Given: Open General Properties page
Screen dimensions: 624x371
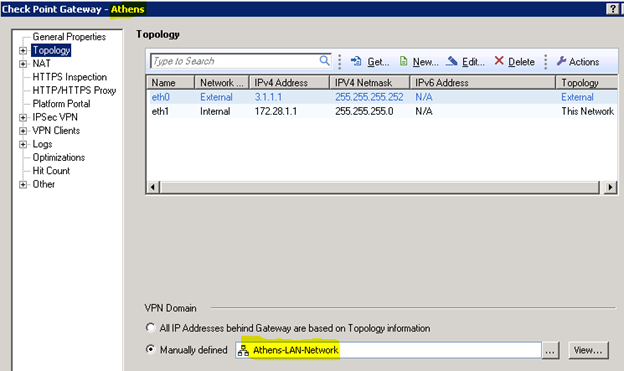Looking at the screenshot, I should pyautogui.click(x=69, y=37).
